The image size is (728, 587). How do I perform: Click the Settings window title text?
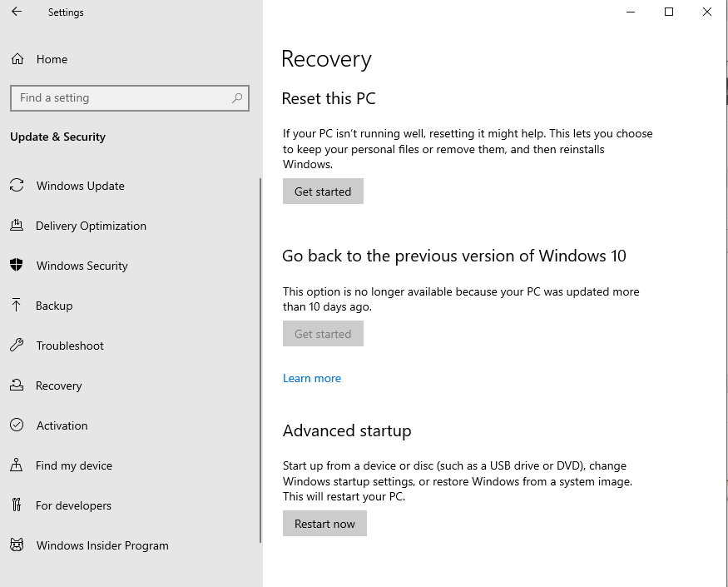point(66,12)
